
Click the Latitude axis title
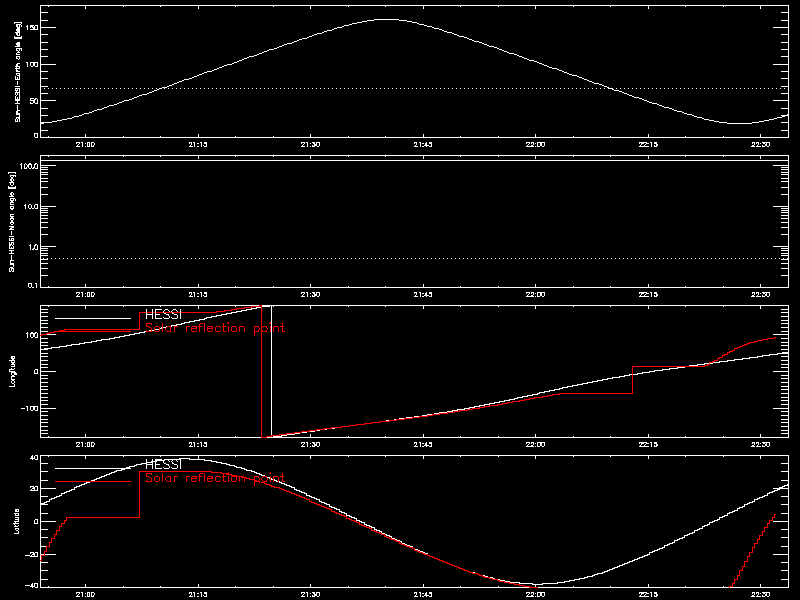pos(16,521)
